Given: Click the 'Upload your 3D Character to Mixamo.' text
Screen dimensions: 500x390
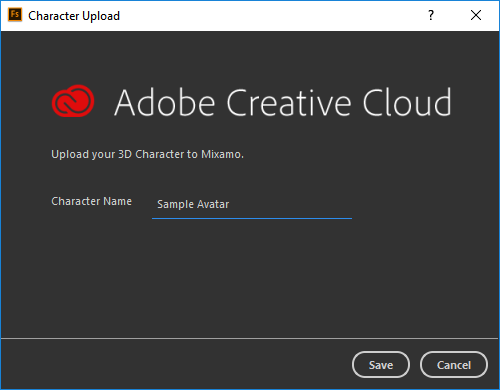Looking at the screenshot, I should [x=147, y=154].
